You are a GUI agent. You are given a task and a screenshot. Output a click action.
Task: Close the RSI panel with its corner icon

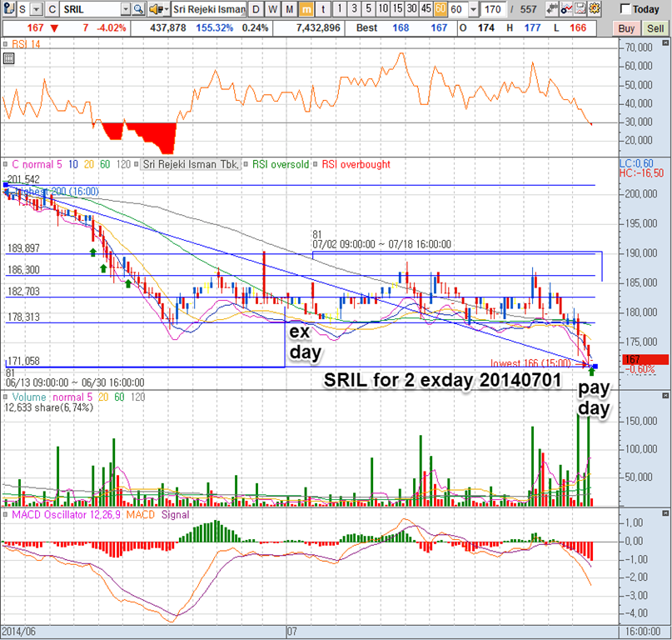(665, 42)
